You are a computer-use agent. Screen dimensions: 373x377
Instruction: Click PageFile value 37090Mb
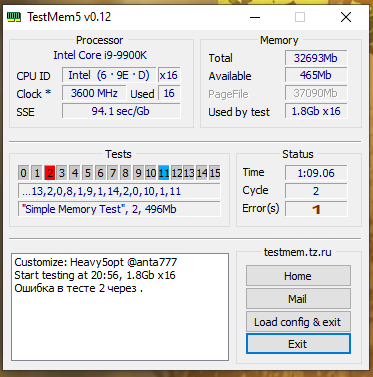(x=316, y=93)
